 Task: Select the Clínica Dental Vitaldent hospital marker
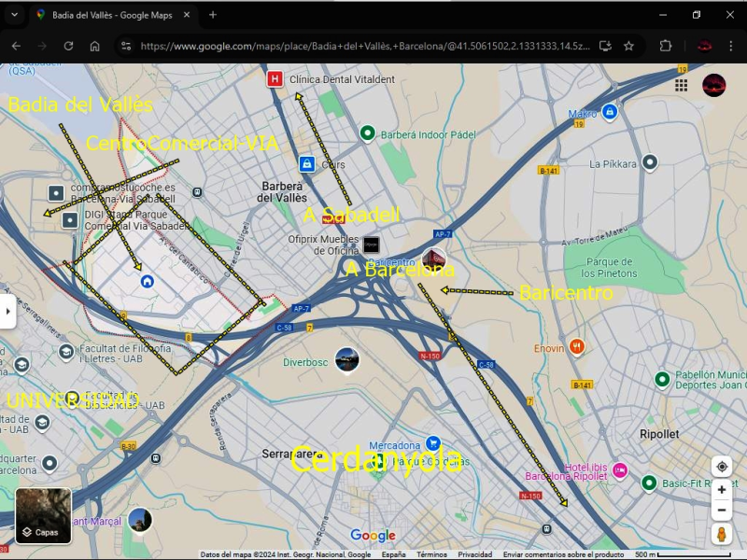coord(275,78)
